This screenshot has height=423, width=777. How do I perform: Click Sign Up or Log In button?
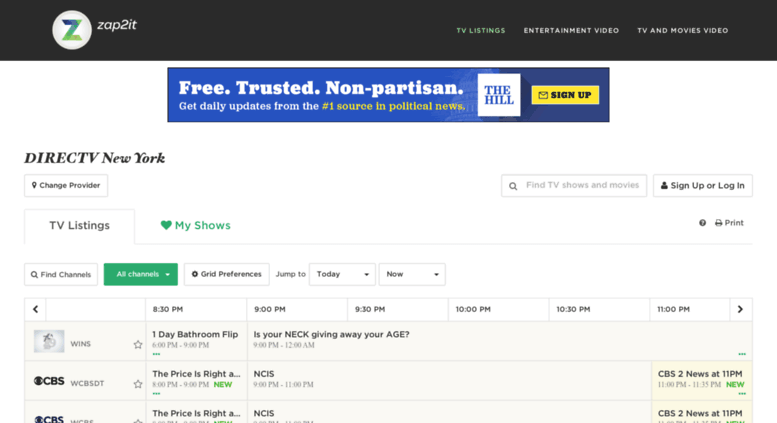(x=703, y=185)
